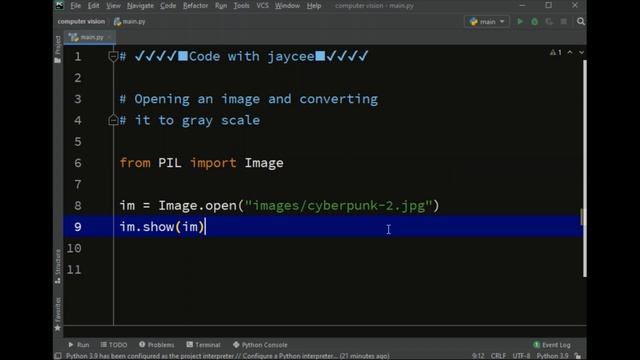Click the 'from' keyword on line 6
640x360 pixels.
coord(135,163)
